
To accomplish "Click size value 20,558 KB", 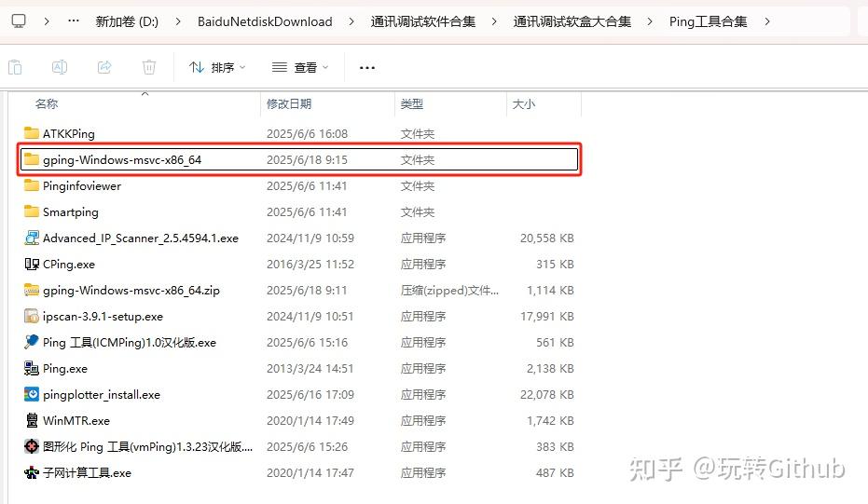I will (x=547, y=238).
